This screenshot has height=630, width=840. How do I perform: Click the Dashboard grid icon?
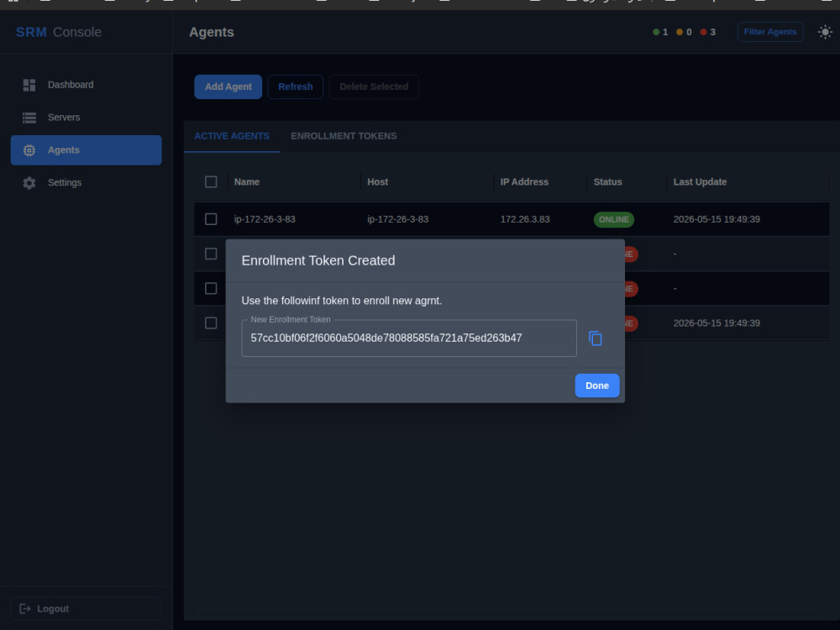pyautogui.click(x=29, y=85)
